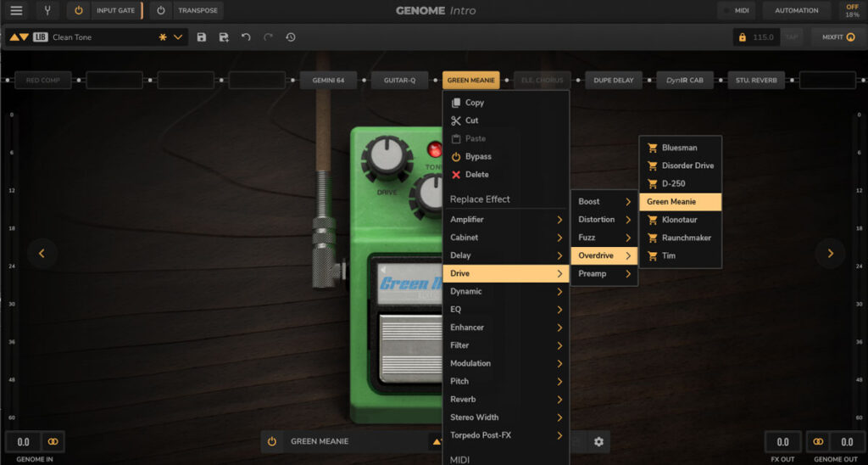
Task: Go to next effect with right arrow
Action: [831, 253]
